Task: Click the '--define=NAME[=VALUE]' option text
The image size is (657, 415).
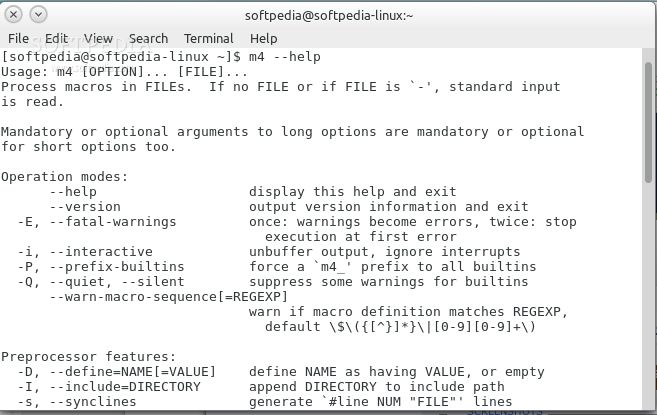Action: (x=133, y=371)
